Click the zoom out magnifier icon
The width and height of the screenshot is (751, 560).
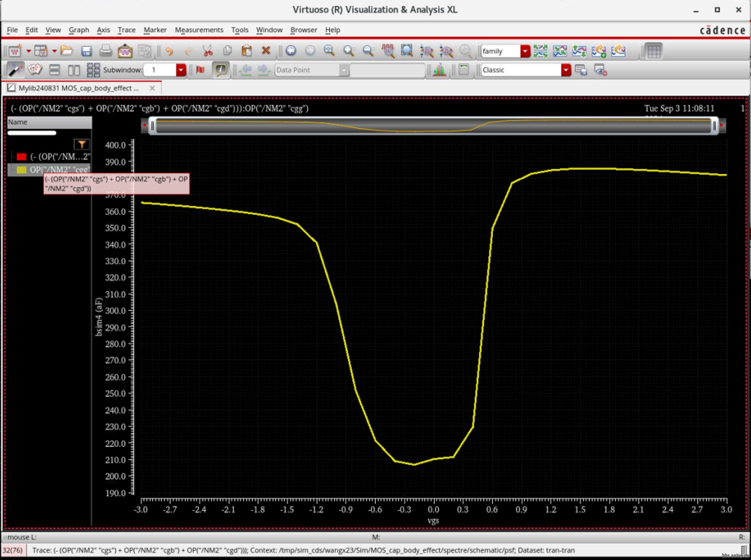point(368,51)
